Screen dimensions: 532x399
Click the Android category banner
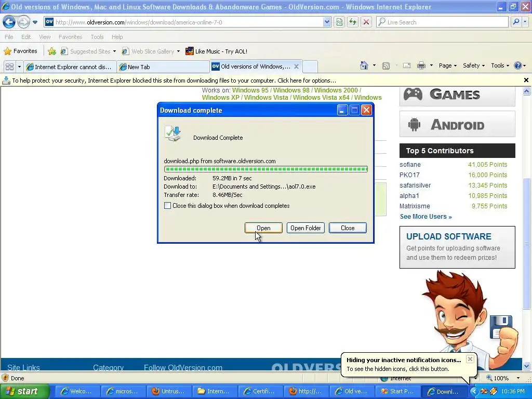tap(457, 124)
